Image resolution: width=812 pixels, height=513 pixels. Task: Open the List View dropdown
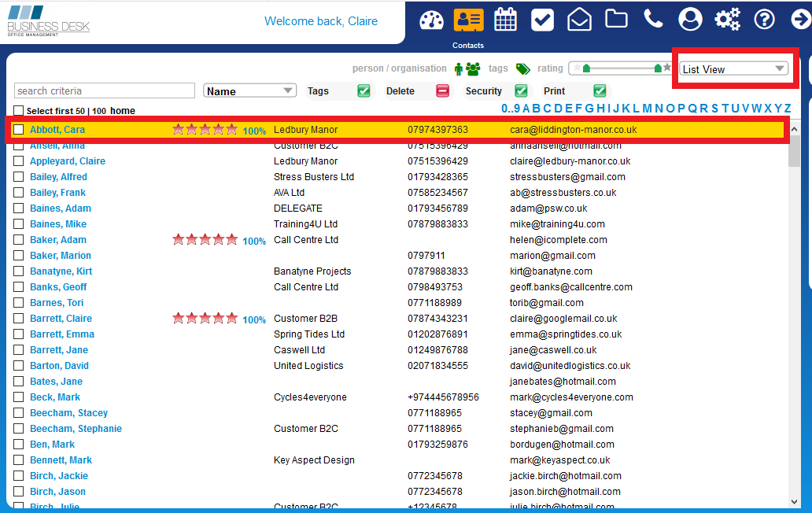tap(733, 68)
